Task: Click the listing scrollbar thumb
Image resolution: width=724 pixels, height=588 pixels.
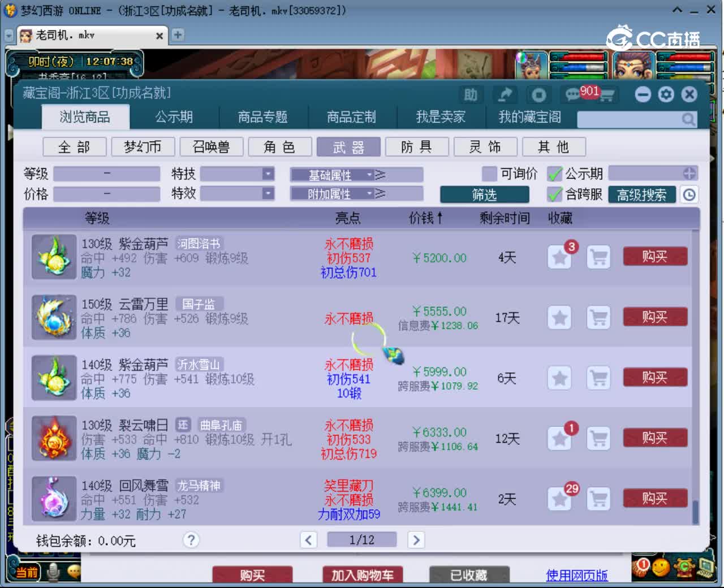Action: point(695,512)
